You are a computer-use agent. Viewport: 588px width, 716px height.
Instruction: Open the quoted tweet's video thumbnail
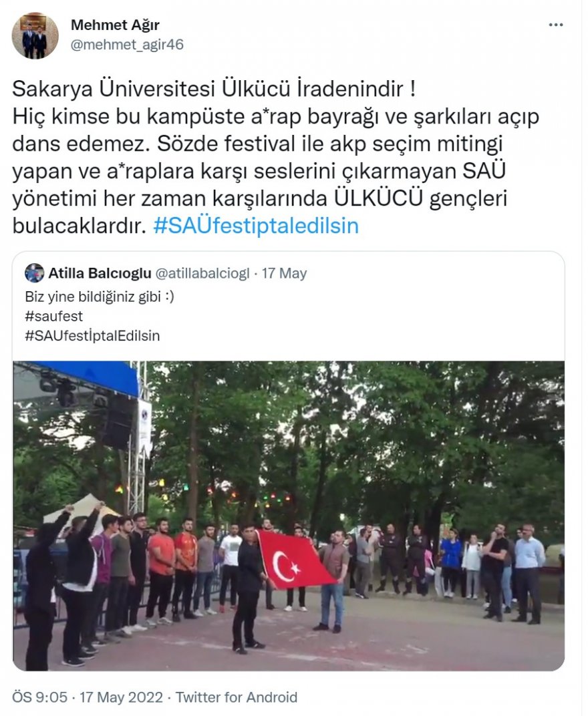coord(289,516)
